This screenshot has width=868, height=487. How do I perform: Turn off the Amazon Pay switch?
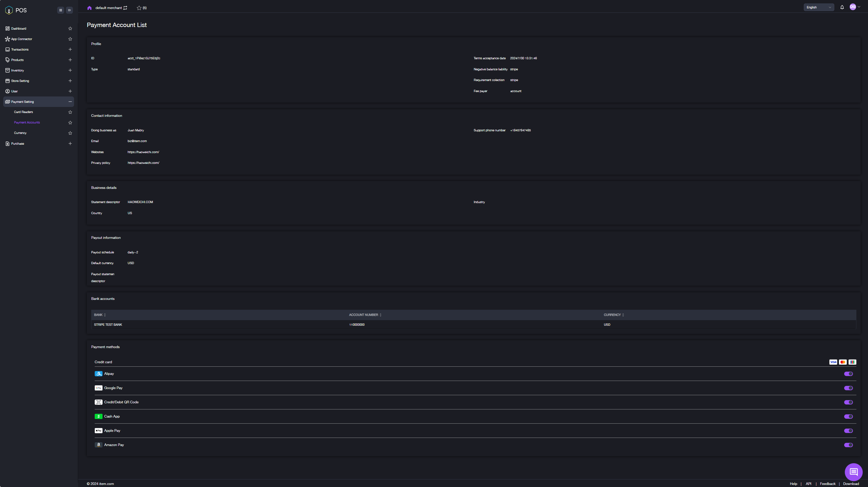coord(848,445)
